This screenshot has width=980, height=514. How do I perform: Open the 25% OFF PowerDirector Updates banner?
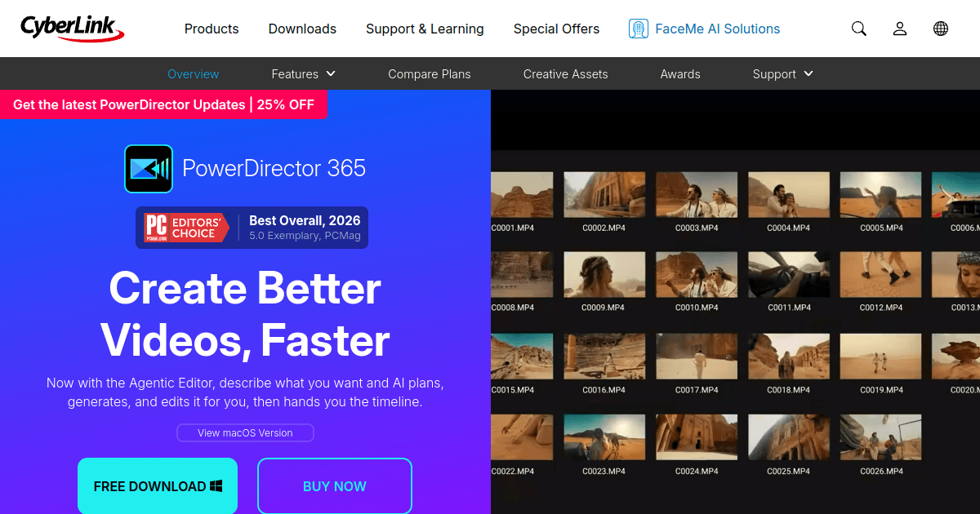[163, 104]
